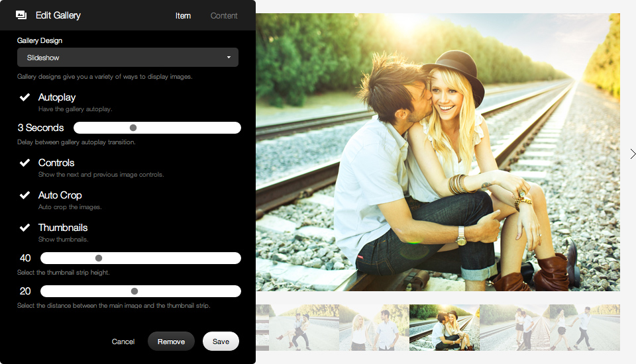Click the Save button
Screen dimensions: 636x364
point(221,341)
